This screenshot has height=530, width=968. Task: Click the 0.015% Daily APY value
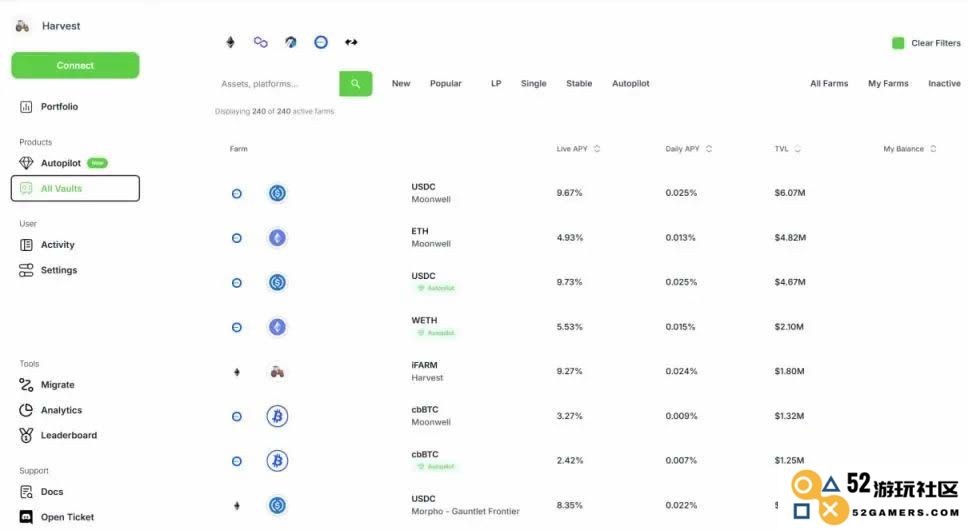pyautogui.click(x=680, y=327)
